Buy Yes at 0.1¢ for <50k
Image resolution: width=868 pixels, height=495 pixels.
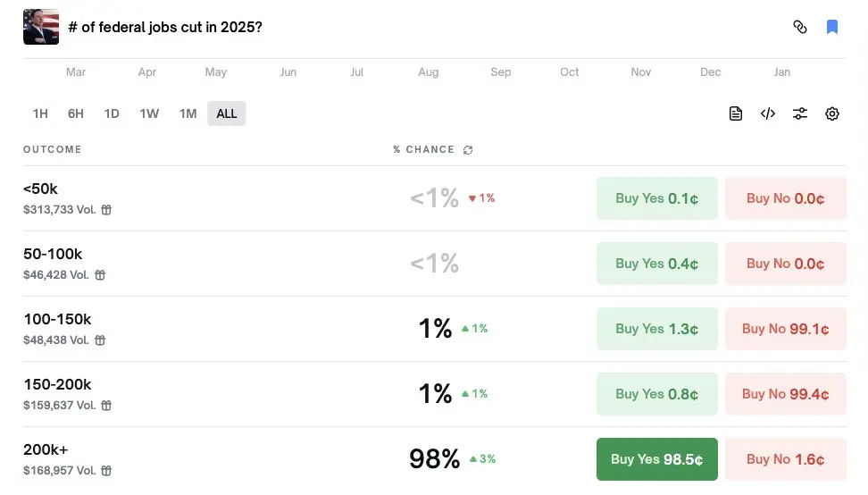coord(656,198)
